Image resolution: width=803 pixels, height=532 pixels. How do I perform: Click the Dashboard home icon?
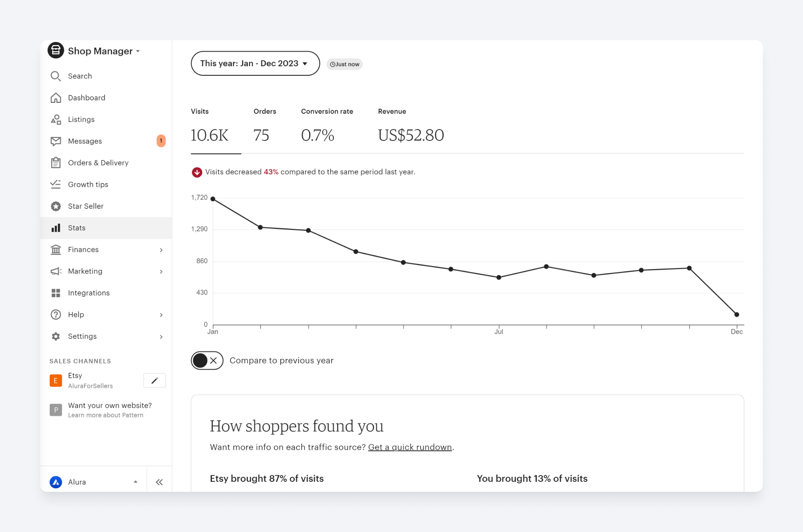click(x=56, y=98)
